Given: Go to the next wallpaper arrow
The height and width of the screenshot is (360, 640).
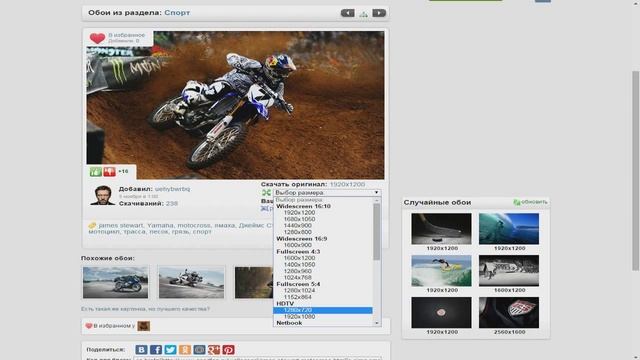Looking at the screenshot, I should click(379, 13).
